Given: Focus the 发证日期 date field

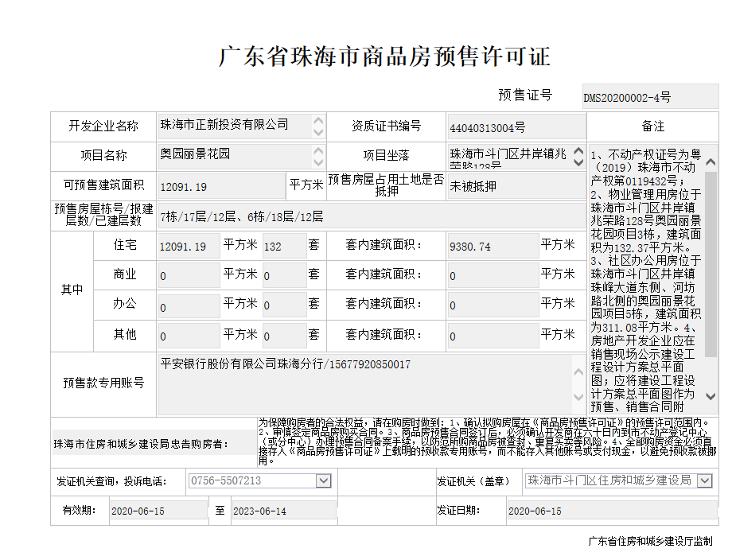Looking at the screenshot, I should coord(610,511).
